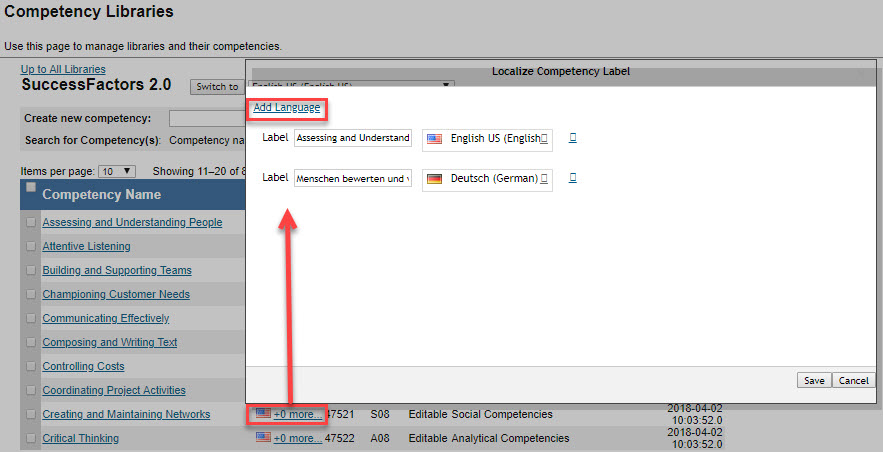883x452 pixels.
Task: Click +0 more for Critical Thinking
Action: tap(298, 438)
